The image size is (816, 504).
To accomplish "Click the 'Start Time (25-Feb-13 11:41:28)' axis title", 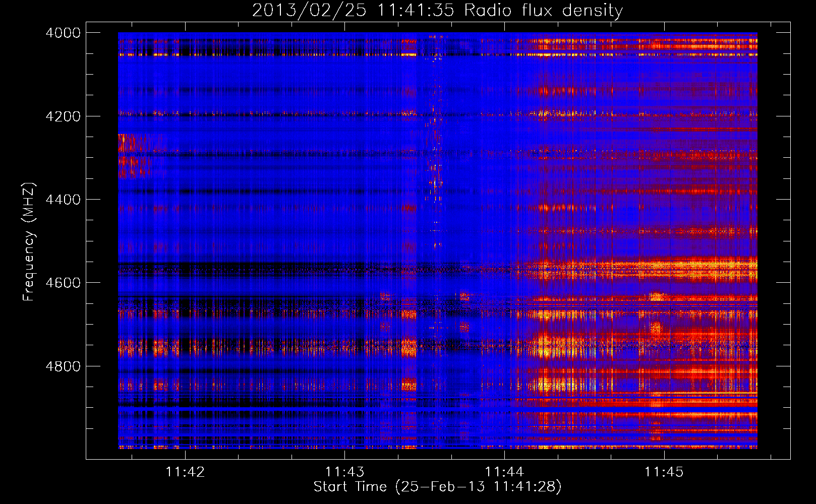I will point(437,487).
